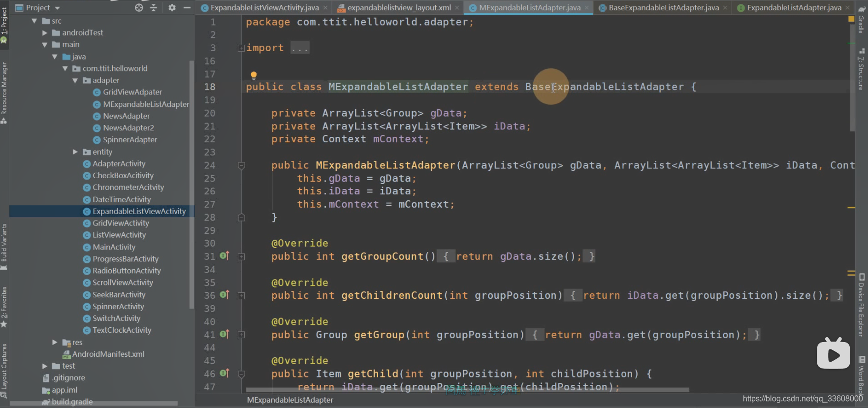Click the video play button overlay
This screenshot has width=868, height=408.
pyautogui.click(x=833, y=353)
